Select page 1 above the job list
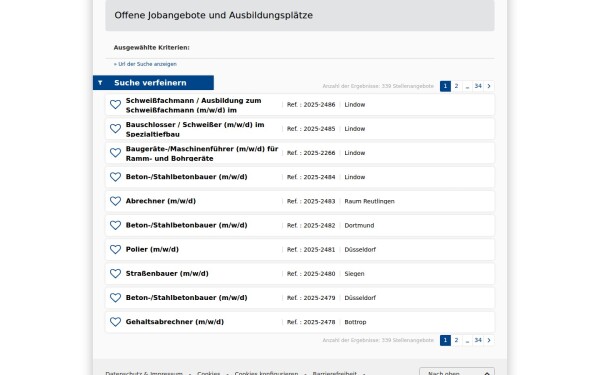 coord(445,86)
